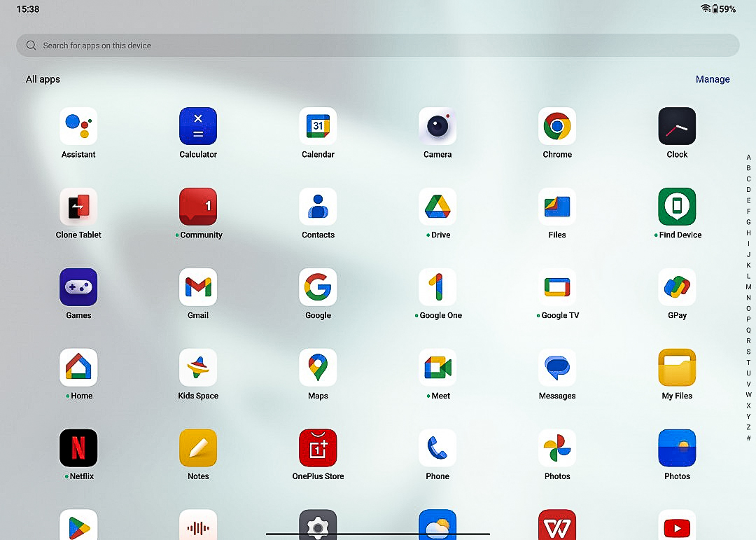This screenshot has width=756, height=540.
Task: Open Google Photos with the pinwheel icon
Action: [557, 448]
